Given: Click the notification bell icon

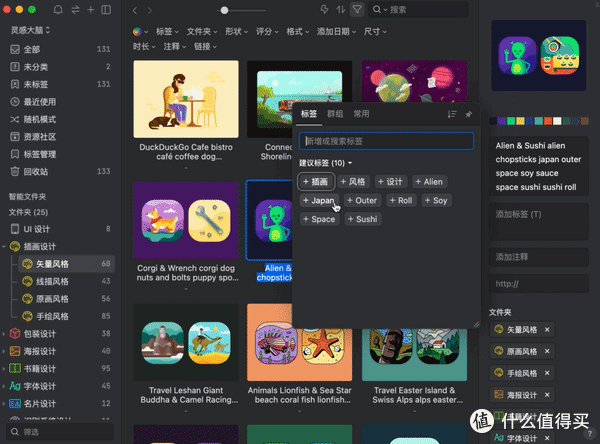Looking at the screenshot, I should click(x=58, y=10).
